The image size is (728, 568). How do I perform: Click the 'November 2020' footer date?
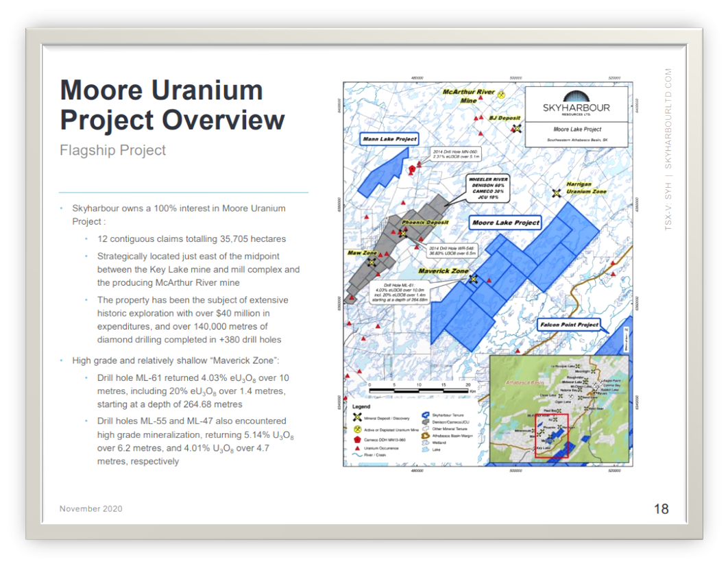click(x=91, y=508)
